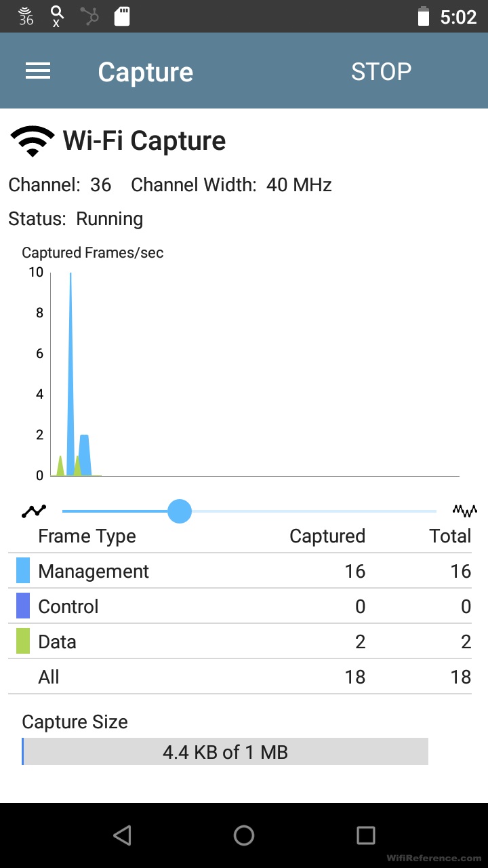This screenshot has height=868, width=488.
Task: Tap the Capture Size progress bar
Action: point(225,751)
